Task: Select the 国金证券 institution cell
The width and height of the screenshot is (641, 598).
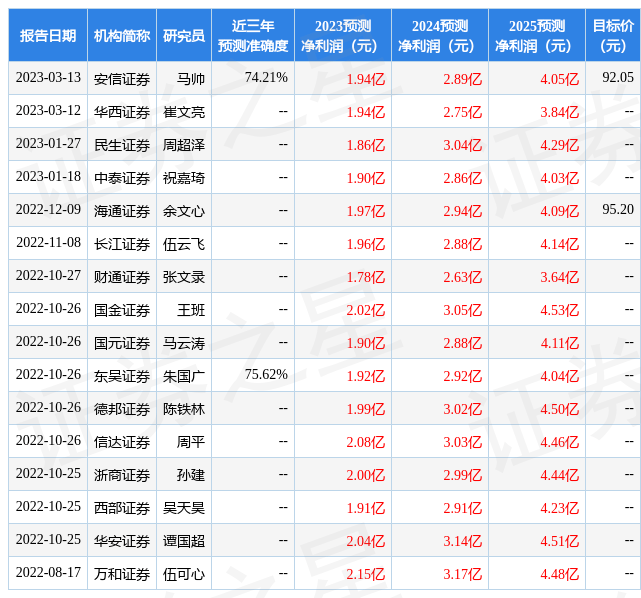Action: [x=122, y=310]
